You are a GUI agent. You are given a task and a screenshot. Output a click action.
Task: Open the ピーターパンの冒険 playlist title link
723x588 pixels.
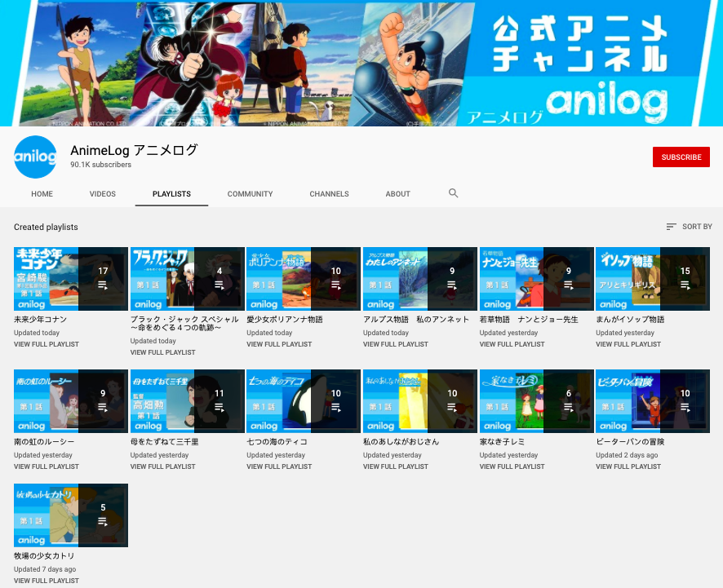630,441
